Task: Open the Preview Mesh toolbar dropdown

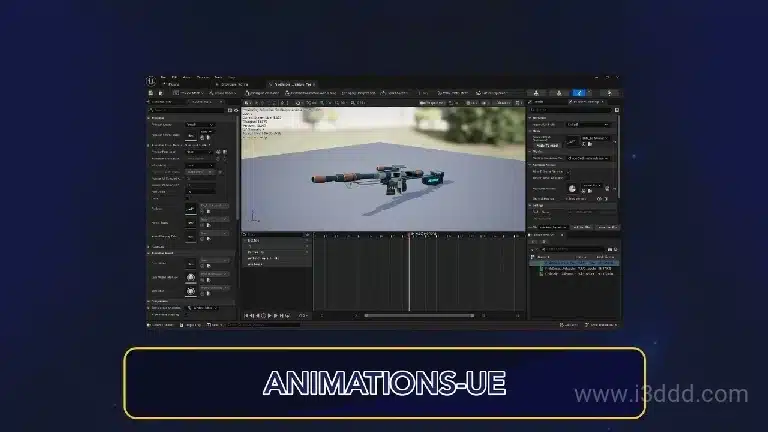Action: pos(188,93)
